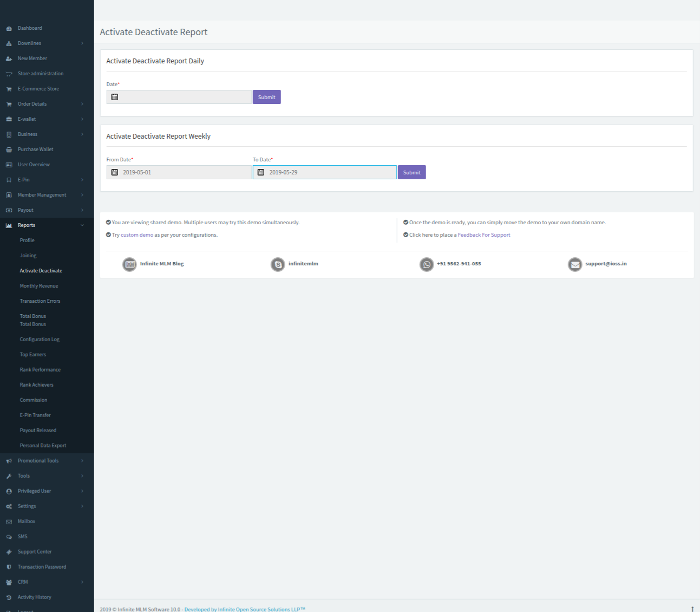Expand the E-wallet chevron
The image size is (700, 612).
(x=82, y=119)
